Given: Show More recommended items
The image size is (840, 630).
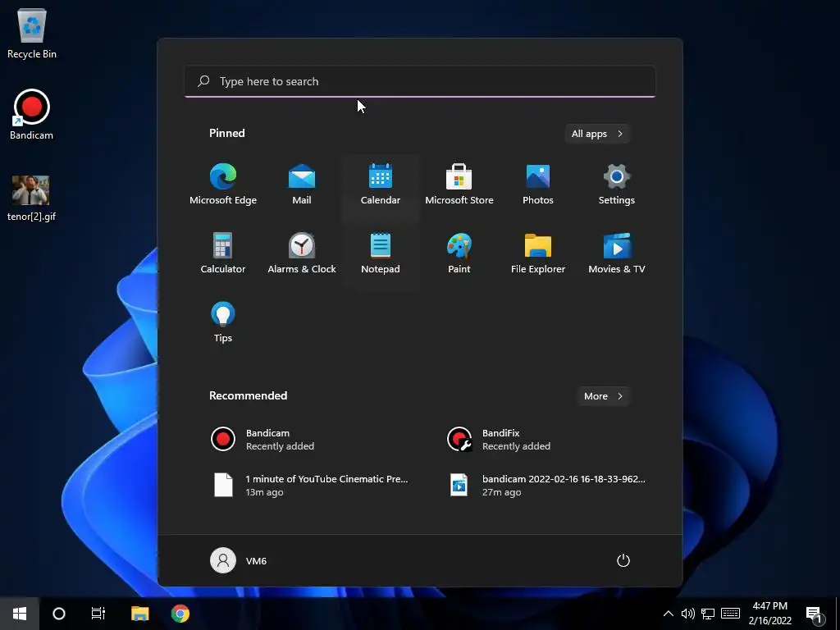Looking at the screenshot, I should tap(603, 396).
